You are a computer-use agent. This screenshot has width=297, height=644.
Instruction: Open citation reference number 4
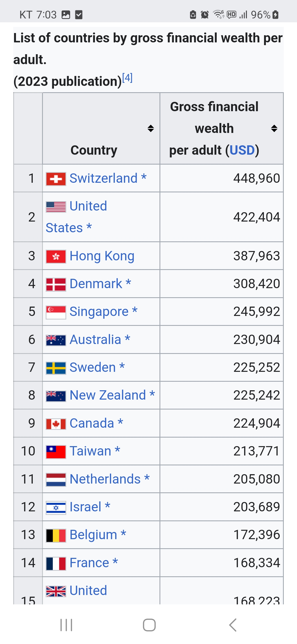click(x=127, y=78)
